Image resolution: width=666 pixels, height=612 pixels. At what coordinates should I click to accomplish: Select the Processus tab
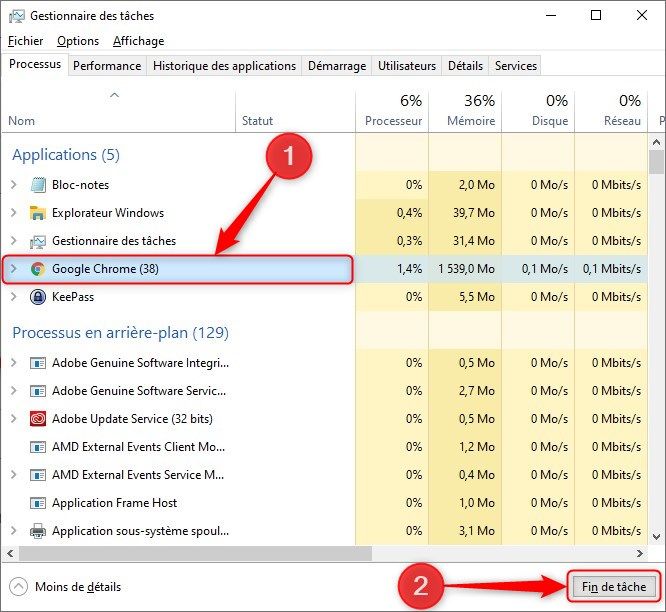[35, 64]
